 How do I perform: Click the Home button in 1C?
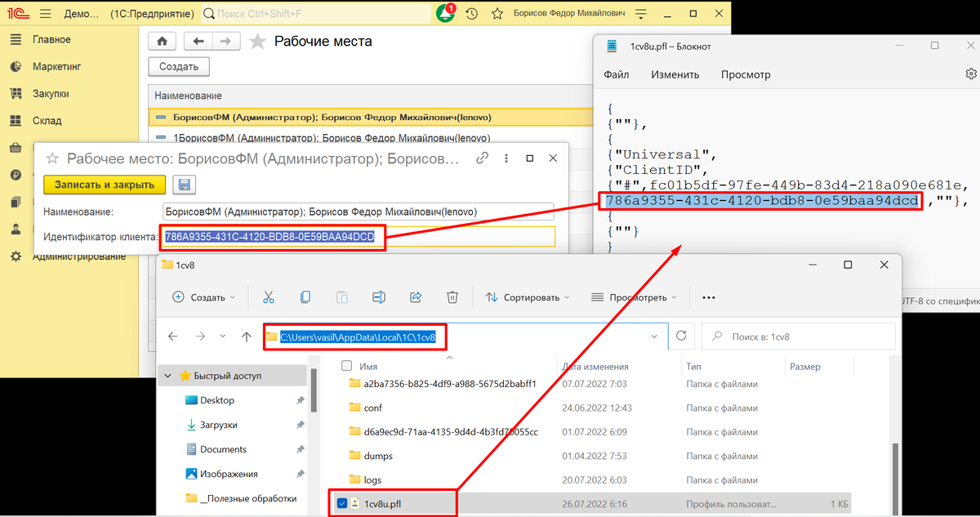click(x=162, y=41)
